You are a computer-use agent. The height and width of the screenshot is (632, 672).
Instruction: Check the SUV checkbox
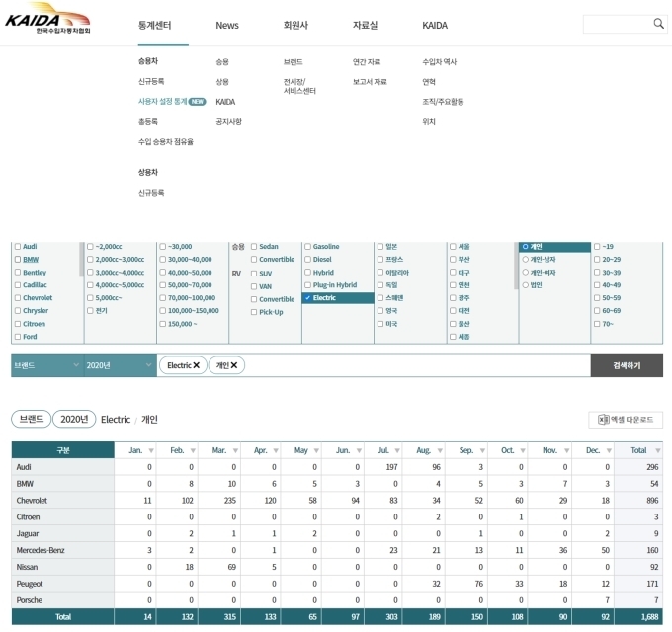tap(254, 274)
